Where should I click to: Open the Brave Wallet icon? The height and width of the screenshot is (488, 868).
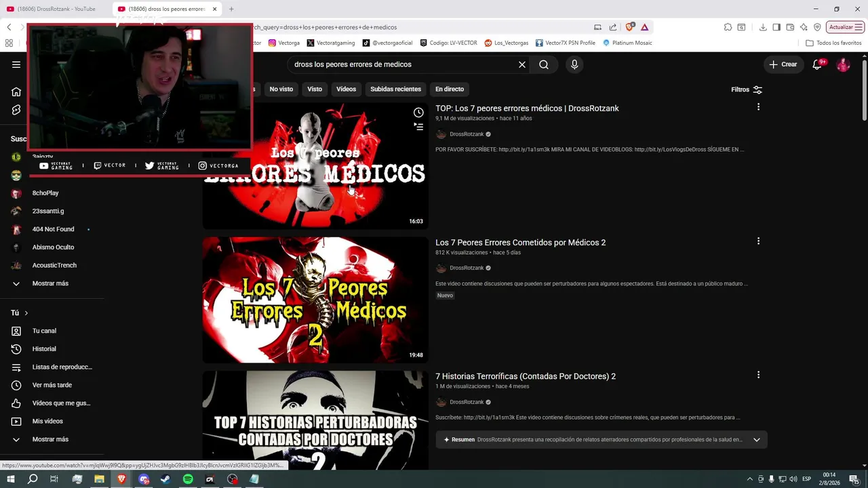[x=790, y=27]
